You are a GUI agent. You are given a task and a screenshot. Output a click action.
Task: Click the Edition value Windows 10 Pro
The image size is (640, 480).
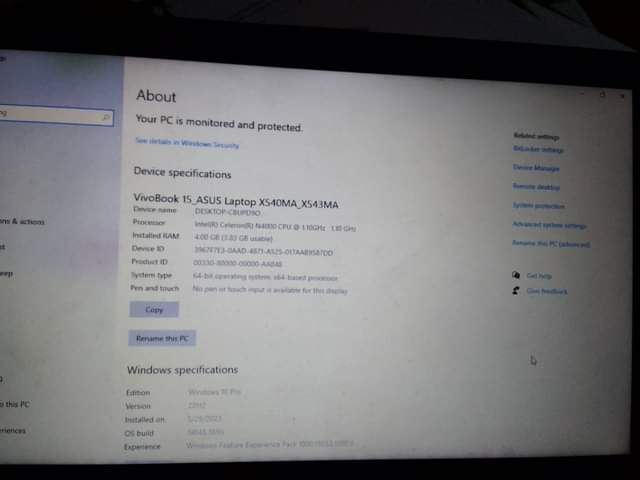(214, 392)
